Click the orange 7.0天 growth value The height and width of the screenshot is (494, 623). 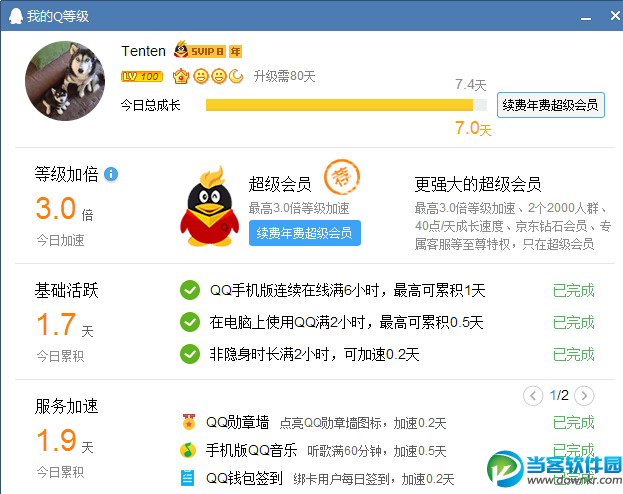(x=473, y=128)
